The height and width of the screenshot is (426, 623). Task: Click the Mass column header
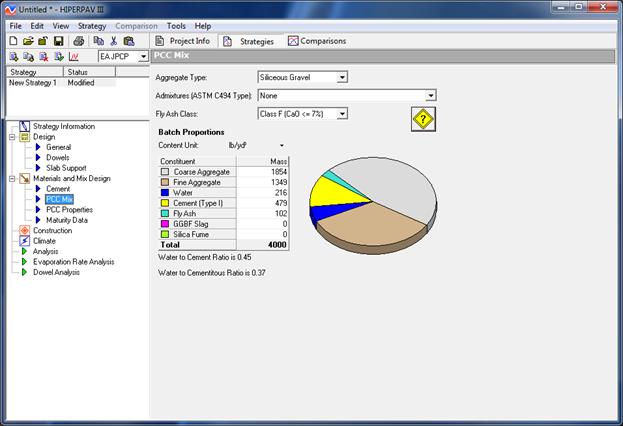263,161
